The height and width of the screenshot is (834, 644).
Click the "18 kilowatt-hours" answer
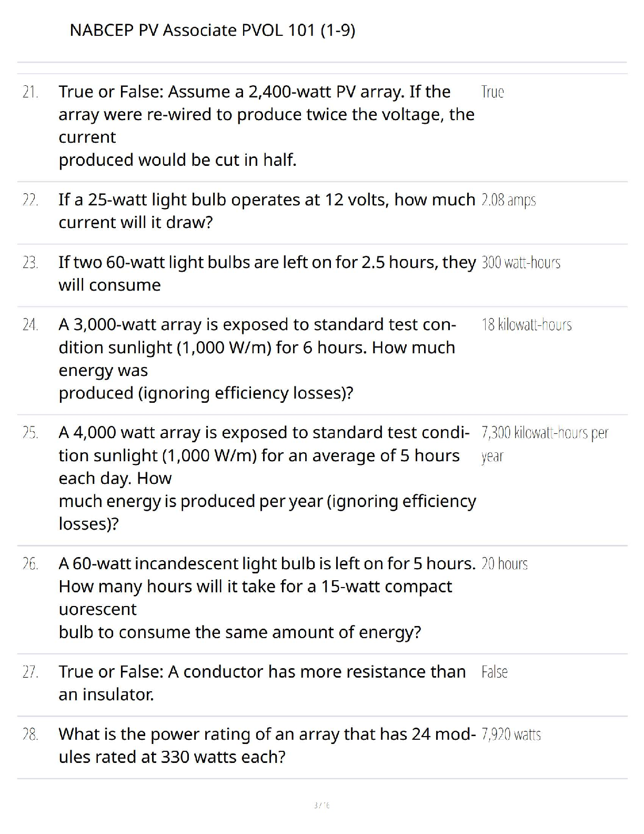point(527,325)
